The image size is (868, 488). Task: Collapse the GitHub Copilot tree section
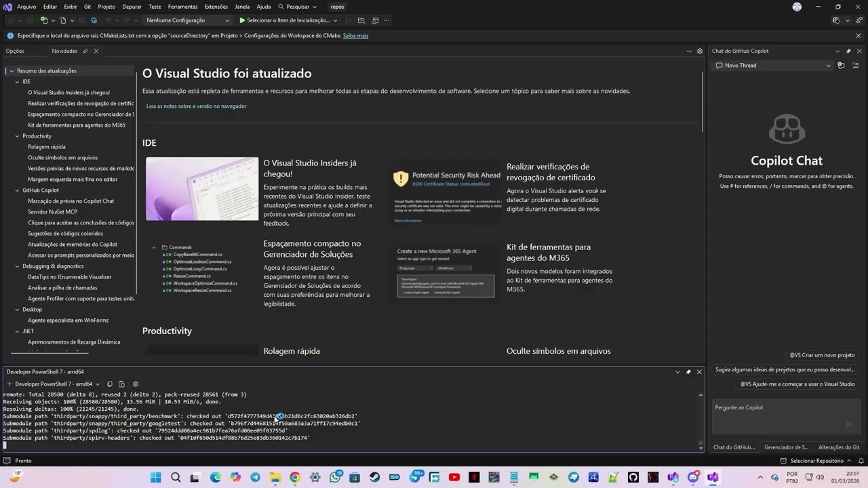[x=17, y=190]
